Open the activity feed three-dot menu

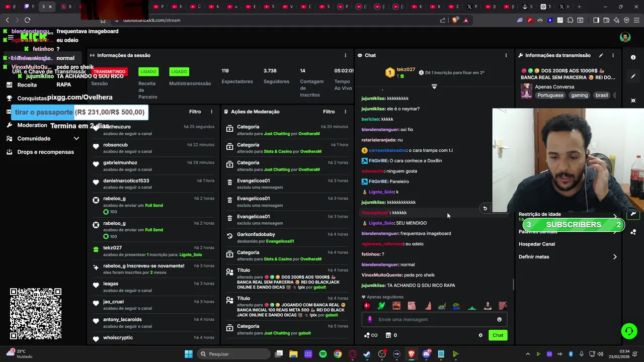pyautogui.click(x=211, y=112)
